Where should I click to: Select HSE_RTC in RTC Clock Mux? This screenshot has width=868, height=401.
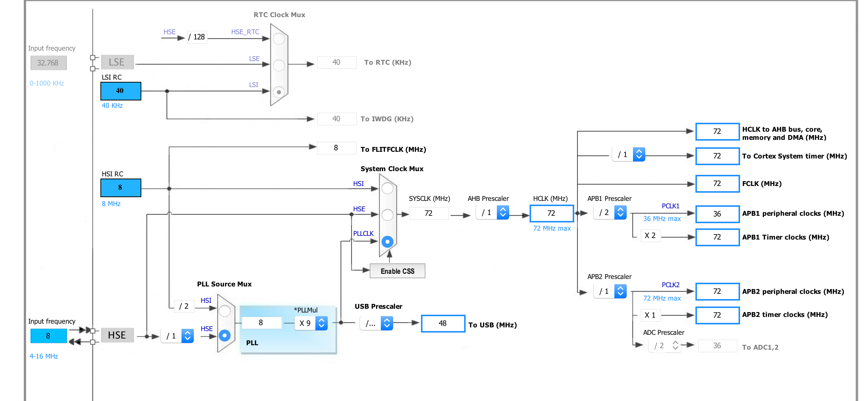pyautogui.click(x=279, y=39)
